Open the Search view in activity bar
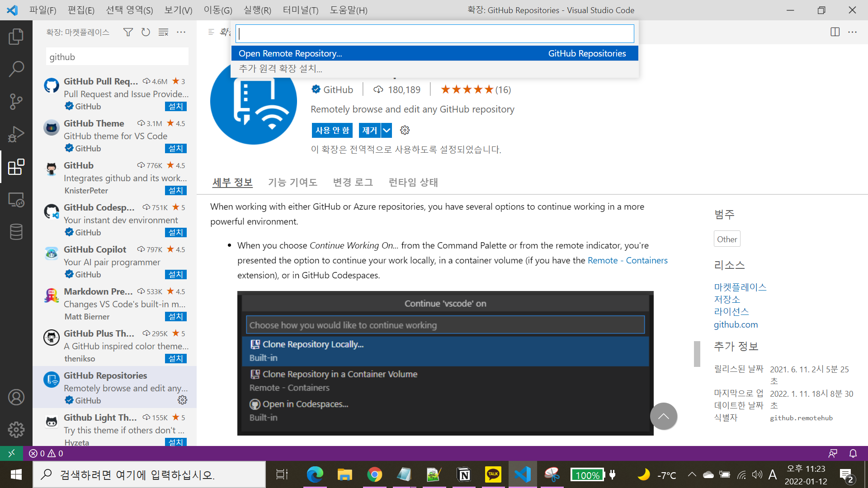Viewport: 868px width, 488px height. [x=16, y=69]
